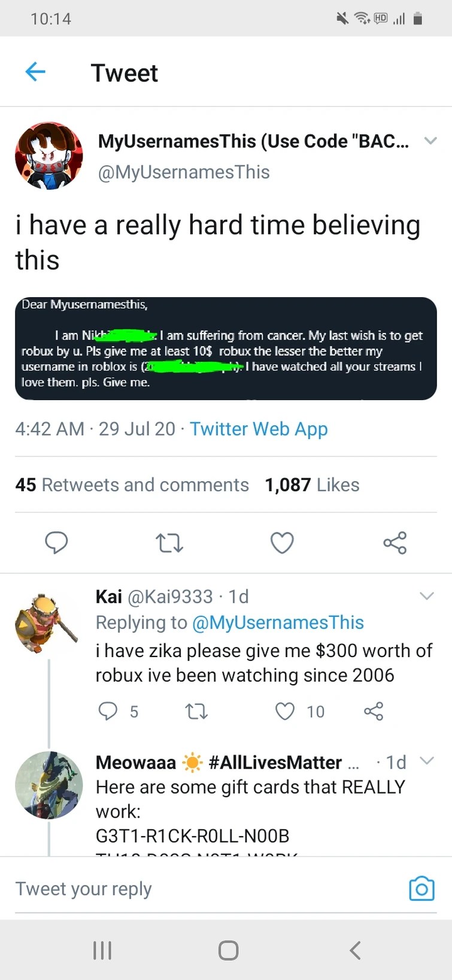Open @MyUsernamesThis mention in Kai's reply
Viewport: 452px width, 980px height.
(278, 622)
